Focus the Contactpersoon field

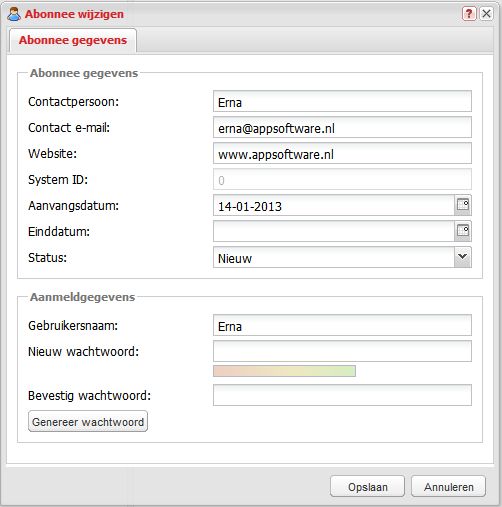(342, 101)
